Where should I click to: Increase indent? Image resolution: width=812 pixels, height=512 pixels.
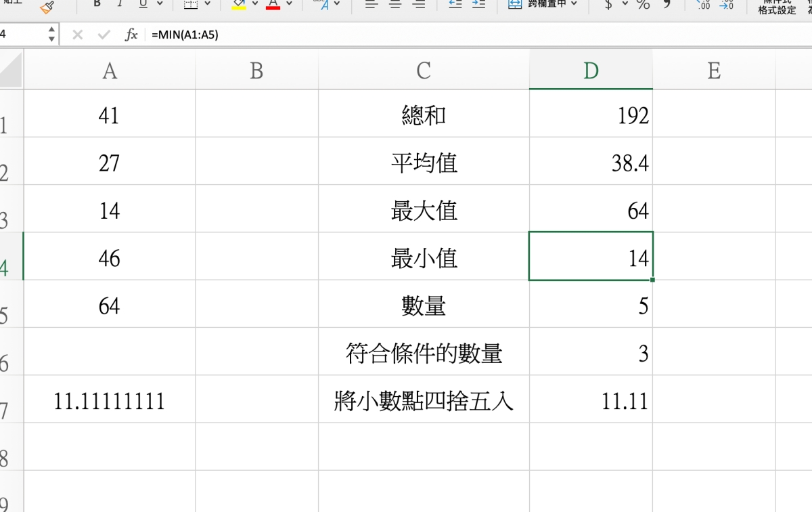point(478,4)
